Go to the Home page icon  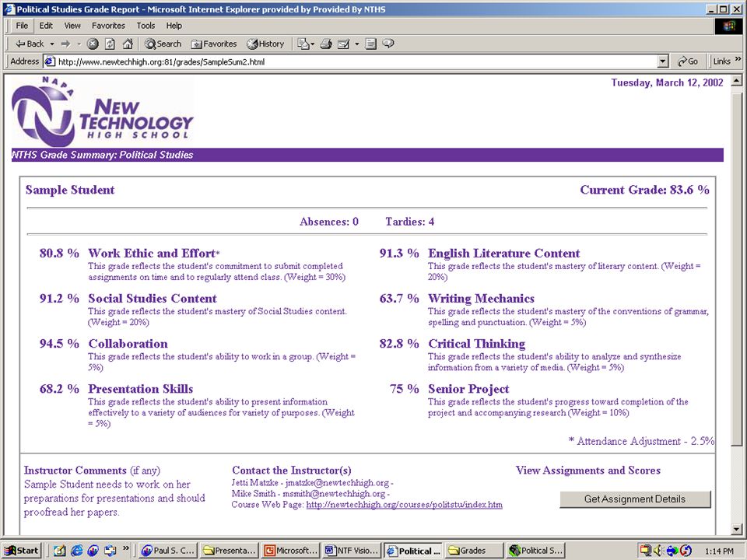tap(128, 44)
